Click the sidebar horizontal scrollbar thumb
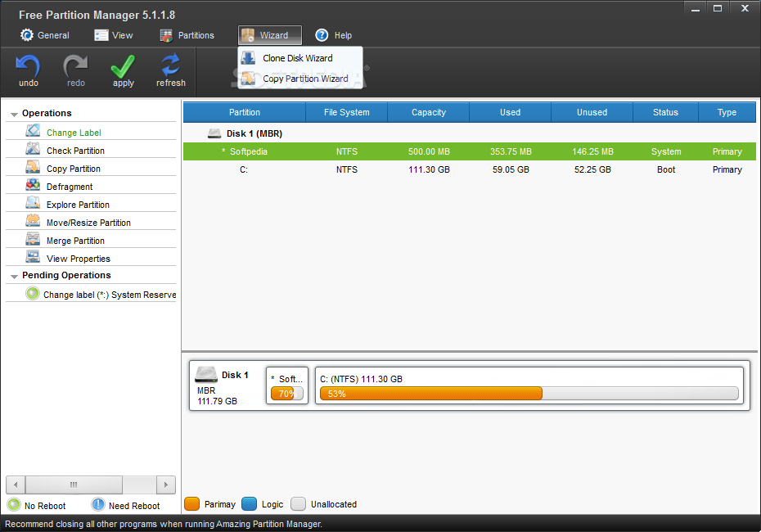The height and width of the screenshot is (532, 761). click(x=74, y=485)
